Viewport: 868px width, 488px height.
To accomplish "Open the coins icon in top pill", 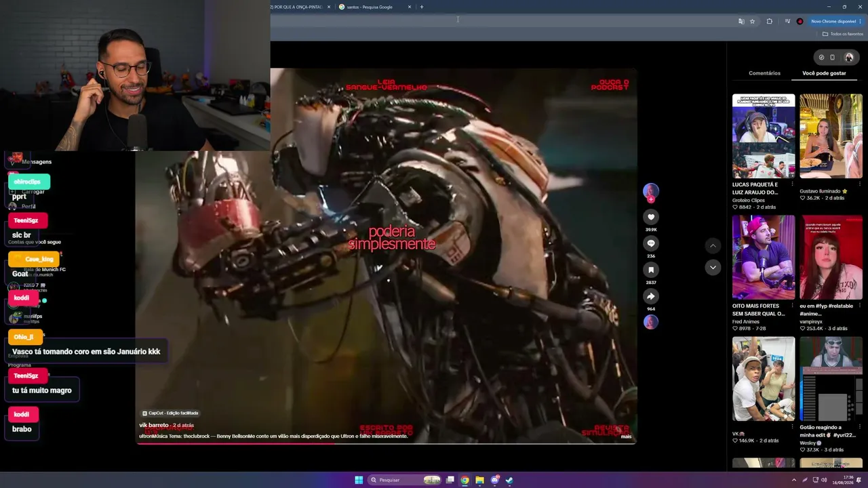I will (x=821, y=58).
